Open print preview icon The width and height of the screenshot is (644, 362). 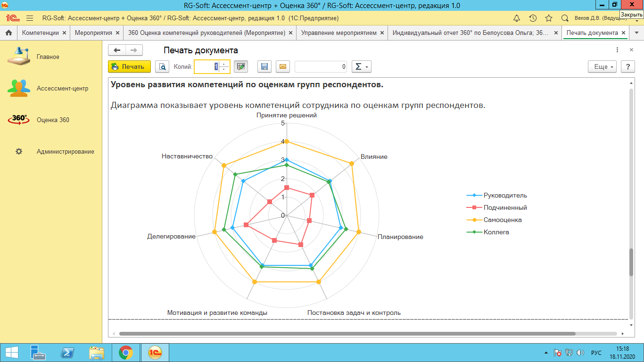[162, 66]
